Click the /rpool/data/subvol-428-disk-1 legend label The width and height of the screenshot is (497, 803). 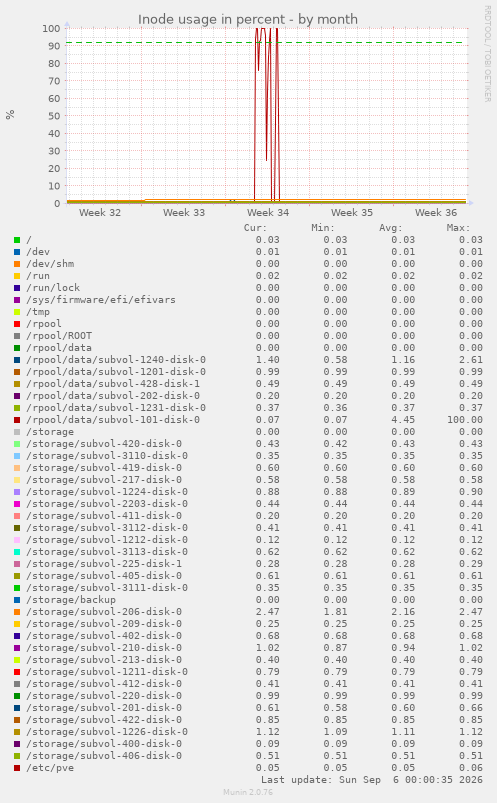[113, 384]
